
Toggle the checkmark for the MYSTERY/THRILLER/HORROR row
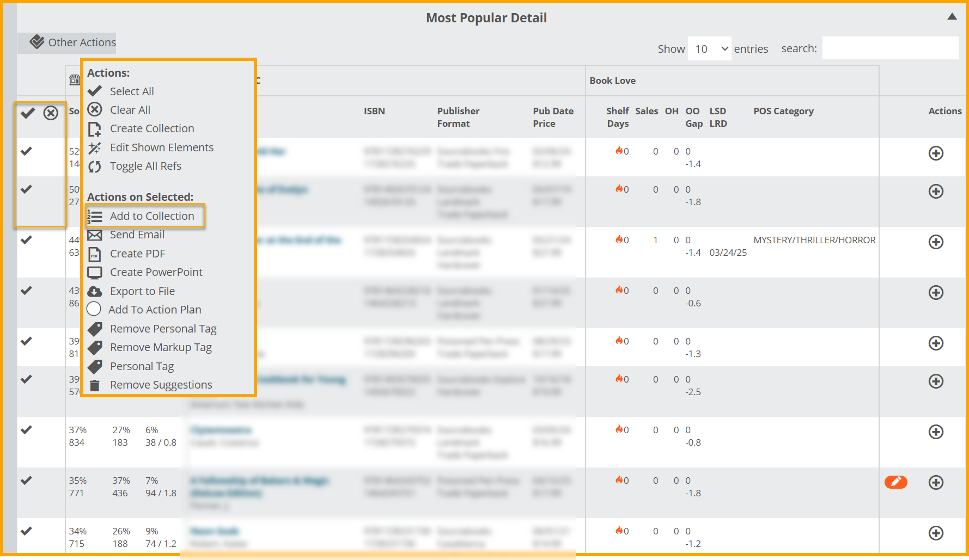click(x=26, y=240)
